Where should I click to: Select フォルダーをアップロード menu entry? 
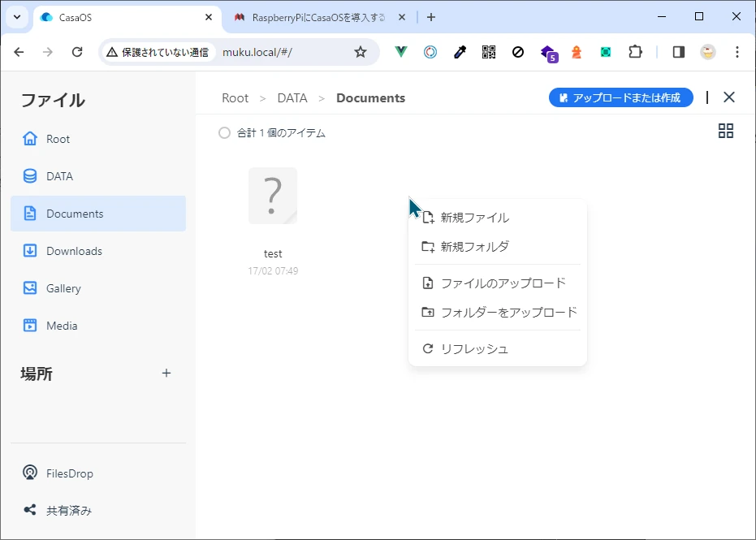coord(498,312)
